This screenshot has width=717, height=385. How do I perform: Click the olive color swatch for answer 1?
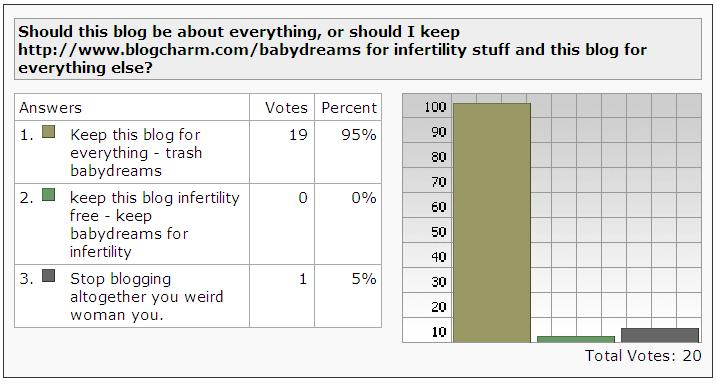point(48,132)
